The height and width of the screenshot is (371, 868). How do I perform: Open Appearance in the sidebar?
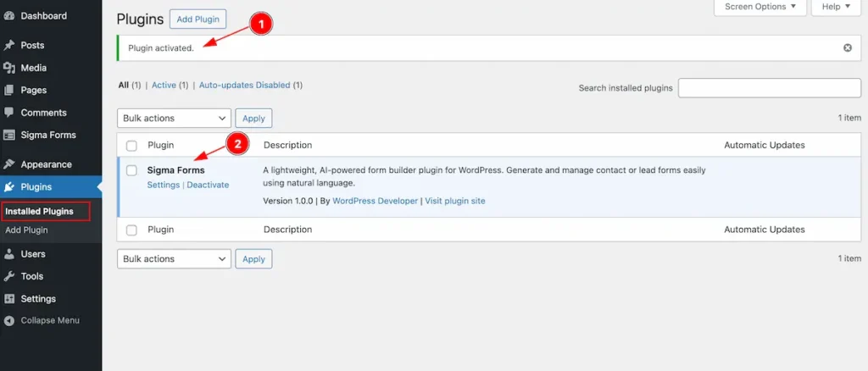(46, 164)
